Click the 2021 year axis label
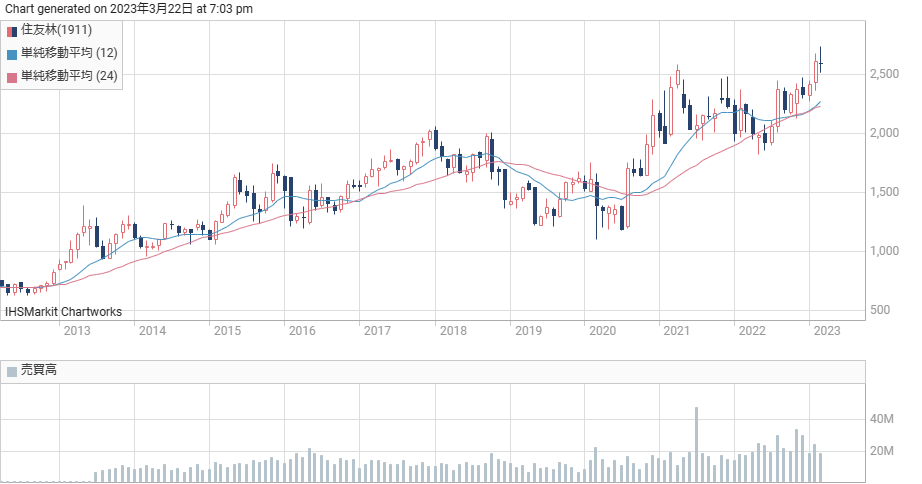This screenshot has height=484, width=922. point(677,331)
